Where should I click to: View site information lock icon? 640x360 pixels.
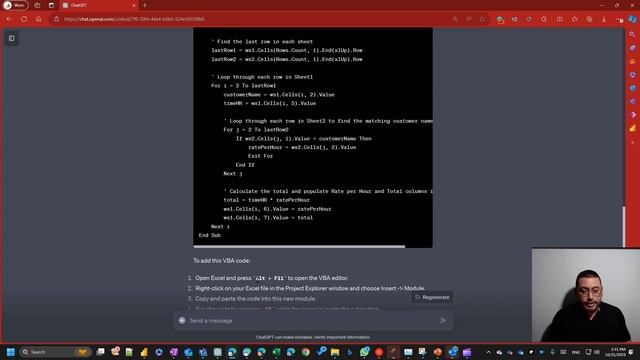tap(56, 19)
